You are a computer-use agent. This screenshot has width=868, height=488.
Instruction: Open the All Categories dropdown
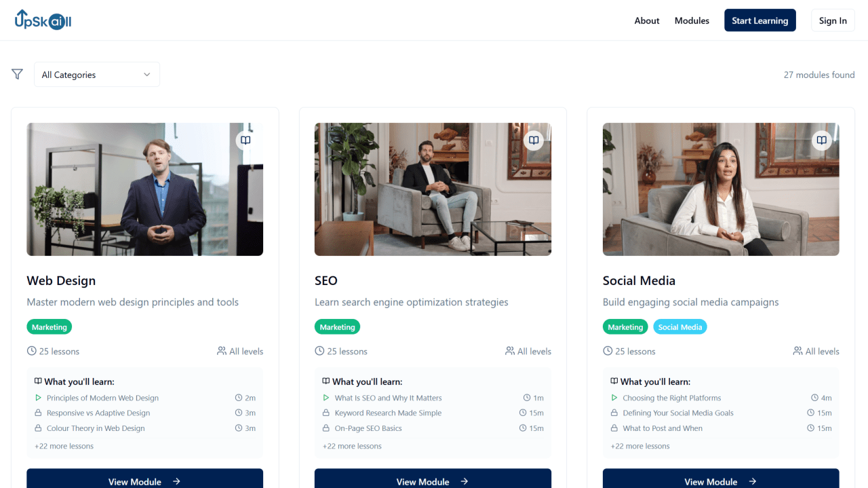coord(97,75)
